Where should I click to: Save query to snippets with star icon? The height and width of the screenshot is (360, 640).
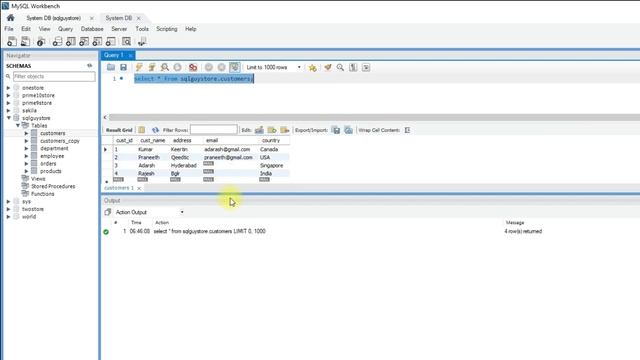tap(313, 67)
